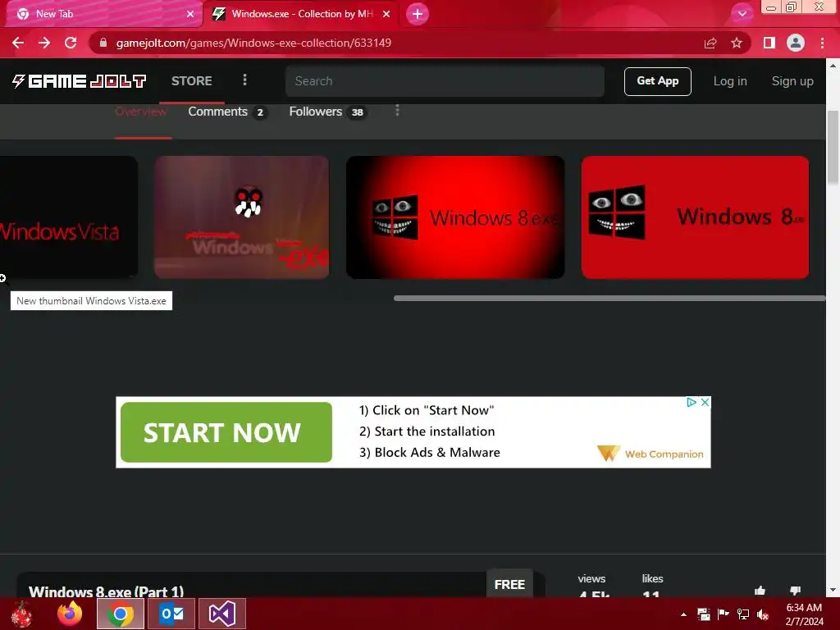Switch to the Overview tab

click(141, 112)
